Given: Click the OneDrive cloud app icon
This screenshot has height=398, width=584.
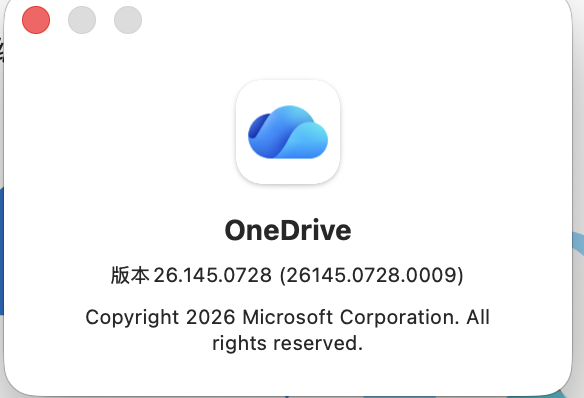Looking at the screenshot, I should 288,132.
